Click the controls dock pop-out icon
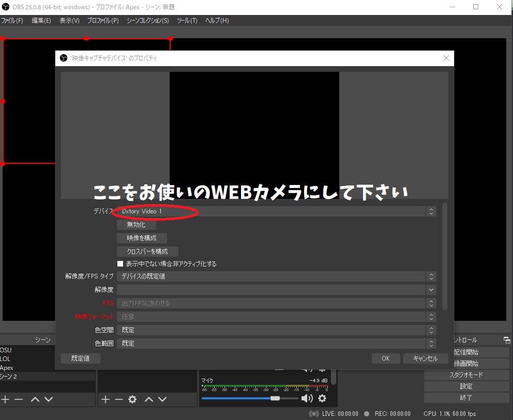The width and height of the screenshot is (513, 420). pos(507,340)
